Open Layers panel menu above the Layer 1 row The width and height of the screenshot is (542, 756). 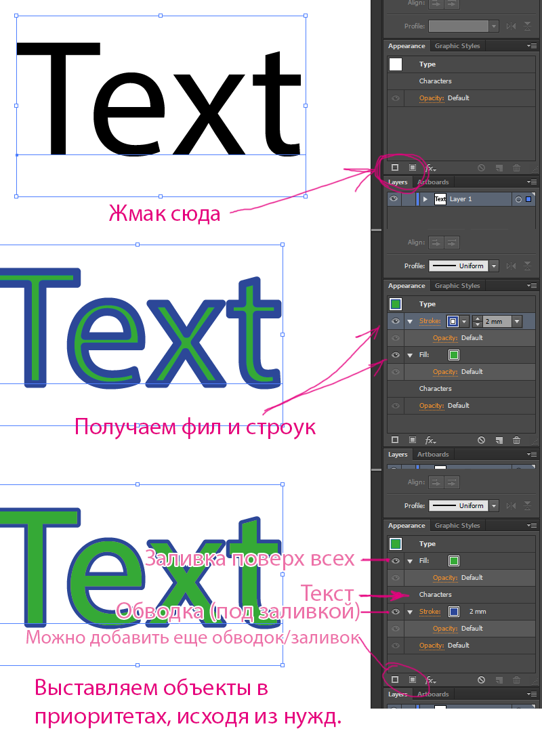[x=532, y=182]
